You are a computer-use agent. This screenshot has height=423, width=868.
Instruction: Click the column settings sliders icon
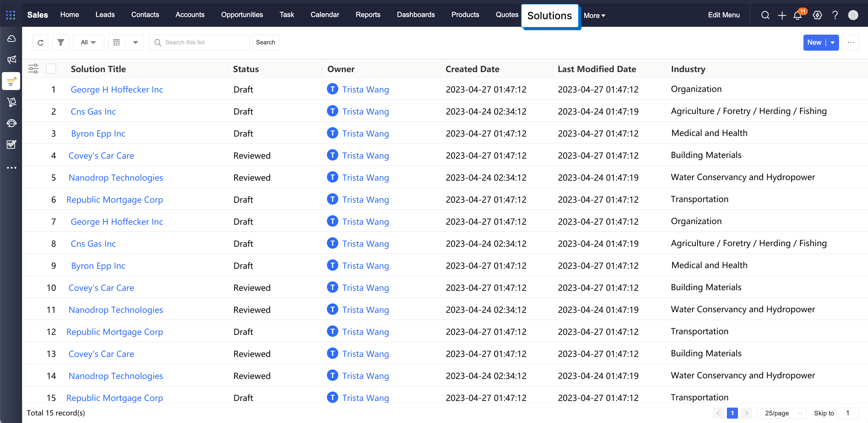point(33,69)
